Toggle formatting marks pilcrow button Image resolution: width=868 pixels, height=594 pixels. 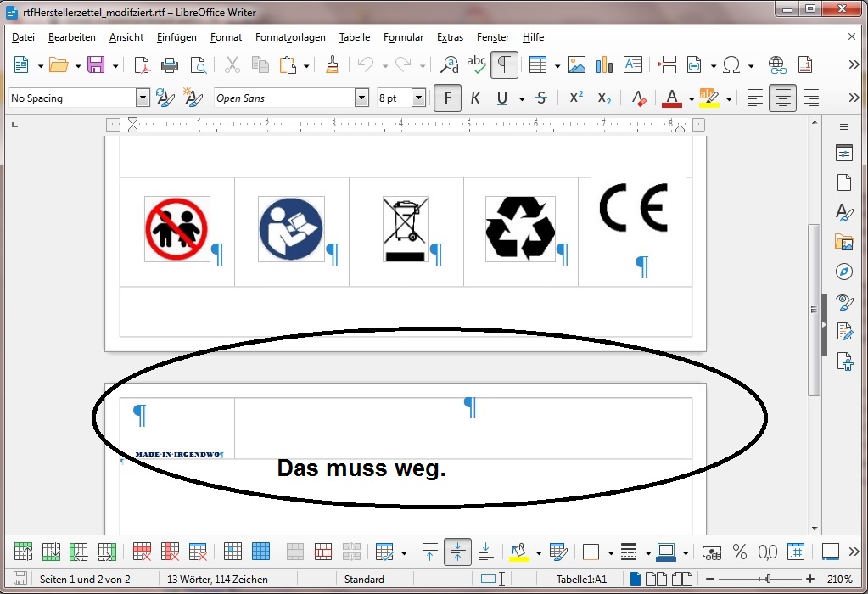tap(504, 65)
